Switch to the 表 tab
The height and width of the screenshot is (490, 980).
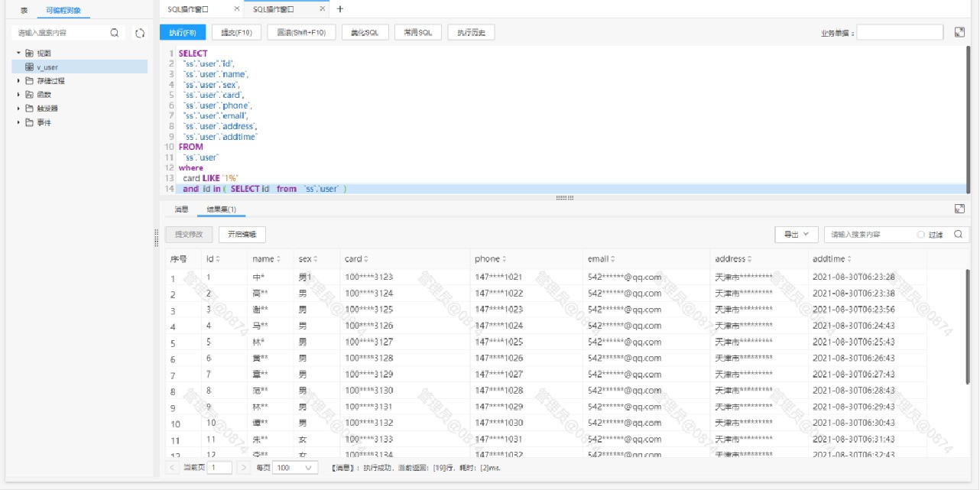point(24,11)
